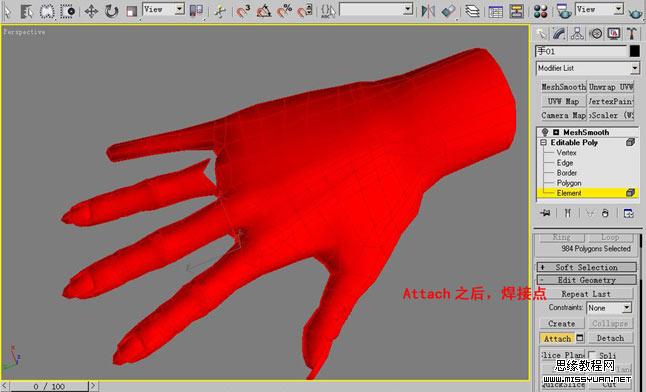Viewport: 646px width, 392px height.
Task: Open Named Selection Sets dropdown
Action: [375, 9]
